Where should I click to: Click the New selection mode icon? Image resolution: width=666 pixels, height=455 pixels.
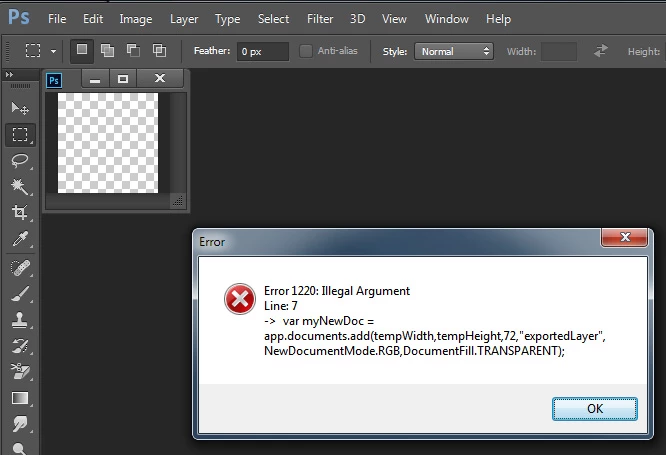tap(82, 51)
